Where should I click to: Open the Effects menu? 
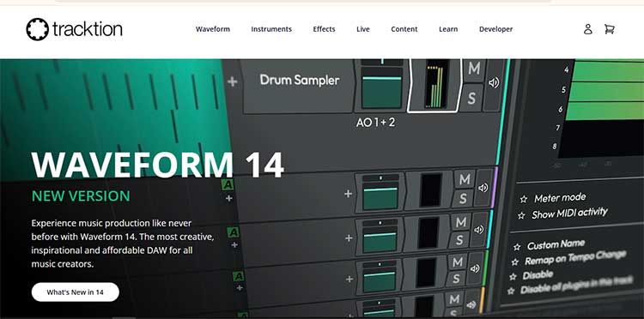324,29
